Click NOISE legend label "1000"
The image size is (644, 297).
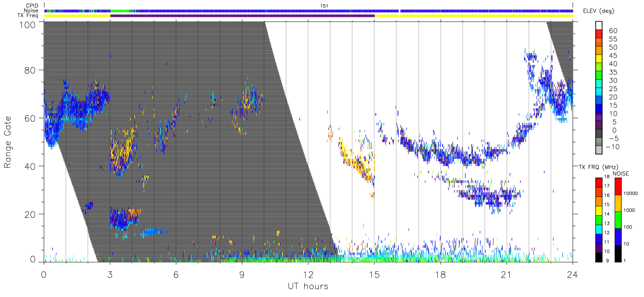coord(630,210)
